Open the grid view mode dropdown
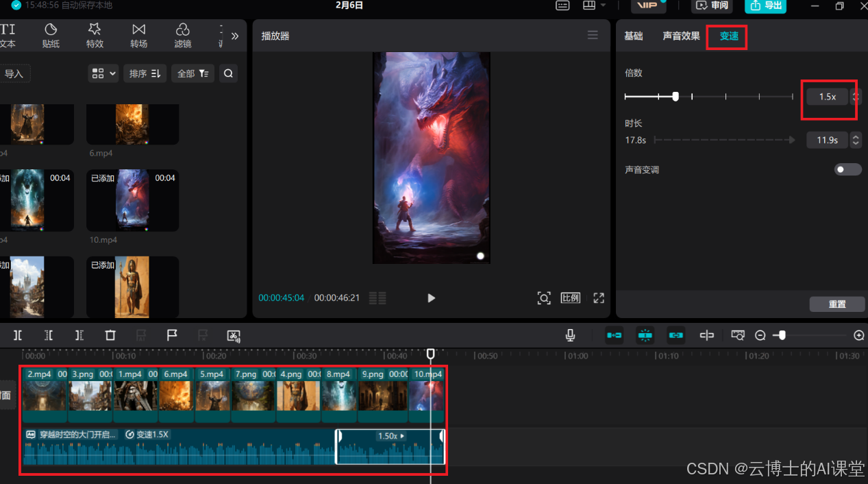This screenshot has width=868, height=484. click(103, 73)
